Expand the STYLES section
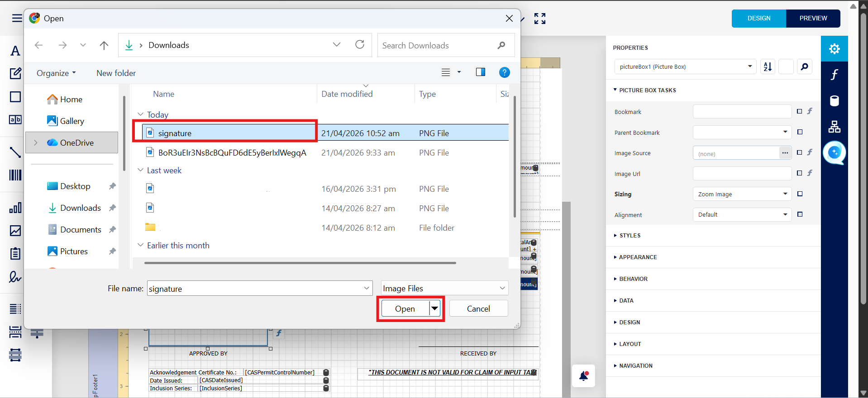This screenshot has height=398, width=868. point(630,236)
